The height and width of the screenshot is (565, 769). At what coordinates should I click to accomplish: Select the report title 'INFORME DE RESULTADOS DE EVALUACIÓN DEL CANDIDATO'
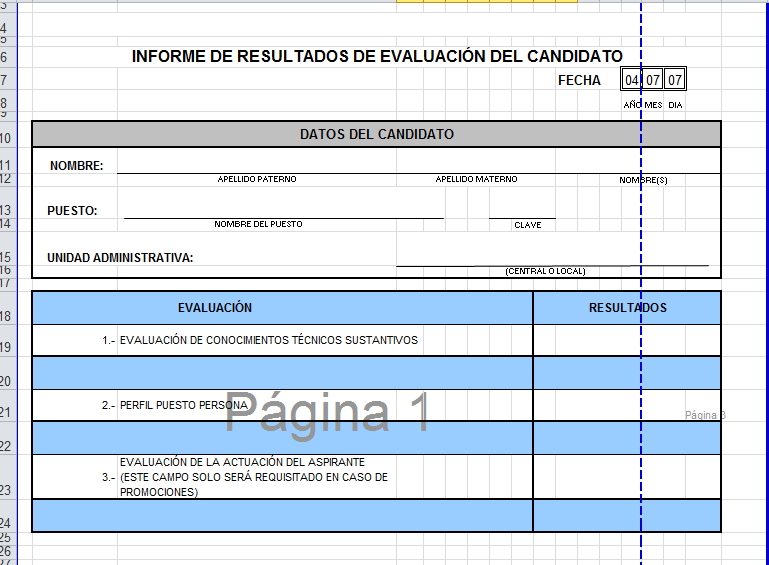pyautogui.click(x=377, y=56)
